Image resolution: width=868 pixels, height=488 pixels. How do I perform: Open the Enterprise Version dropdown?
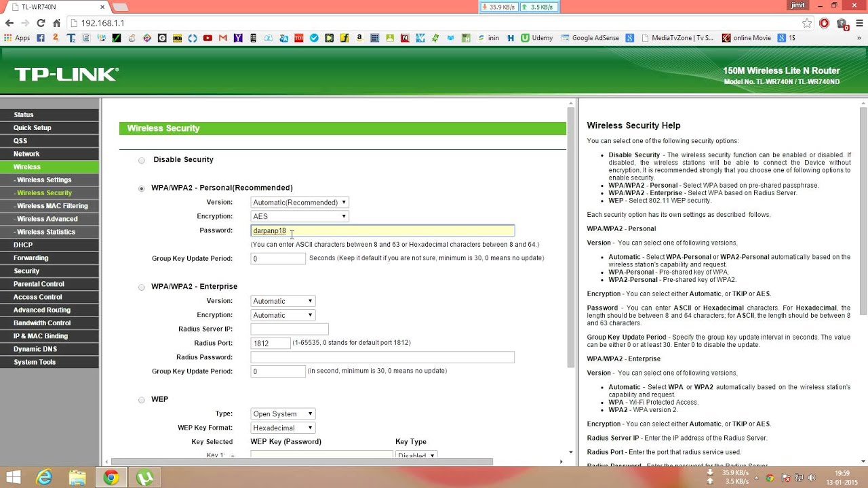pos(283,301)
